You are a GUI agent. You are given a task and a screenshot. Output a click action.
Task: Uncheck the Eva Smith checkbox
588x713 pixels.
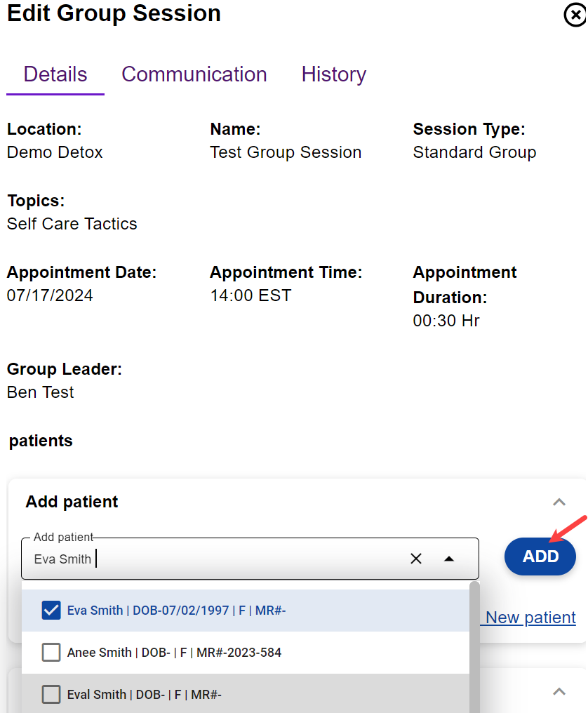51,611
